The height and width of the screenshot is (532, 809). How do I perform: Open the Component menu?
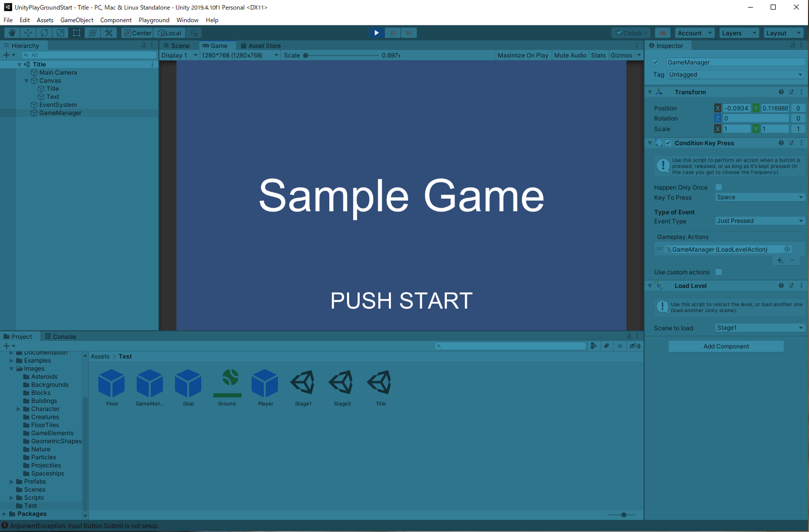click(115, 20)
